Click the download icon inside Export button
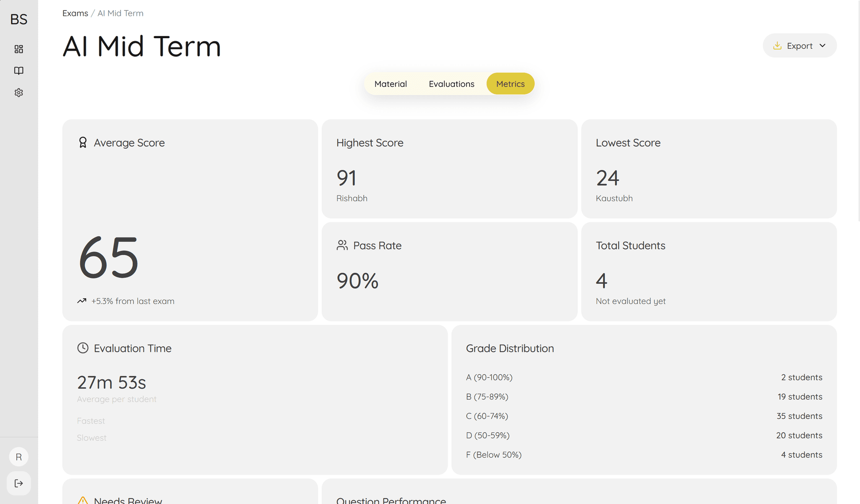 point(778,45)
